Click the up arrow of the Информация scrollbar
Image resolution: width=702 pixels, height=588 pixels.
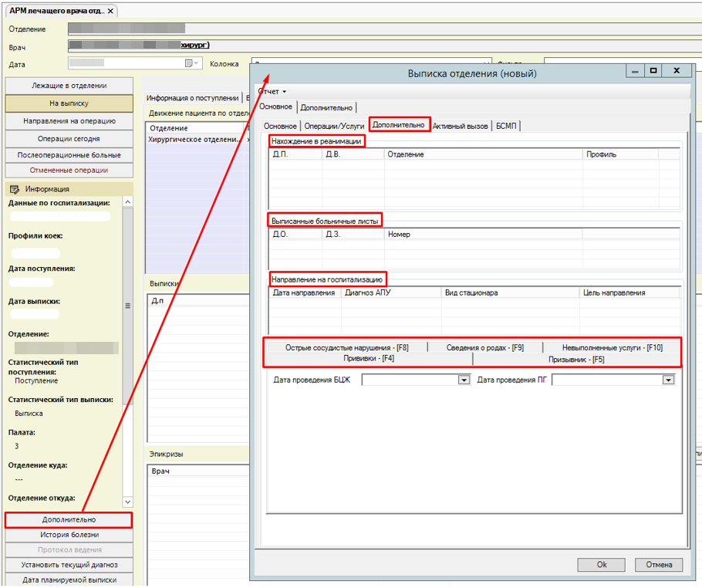point(127,202)
